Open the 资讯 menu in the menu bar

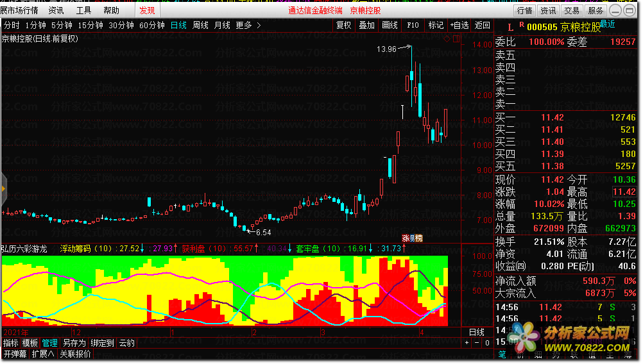coord(56,11)
